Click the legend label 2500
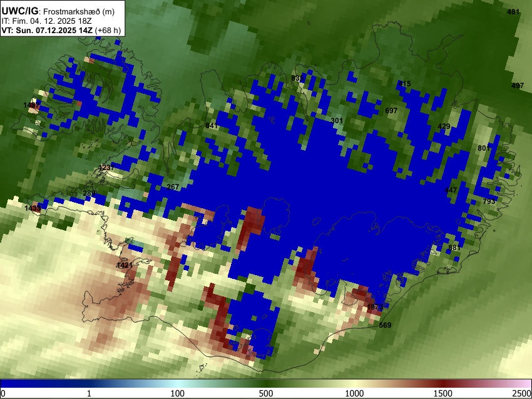The image size is (532, 399). pyautogui.click(x=522, y=393)
